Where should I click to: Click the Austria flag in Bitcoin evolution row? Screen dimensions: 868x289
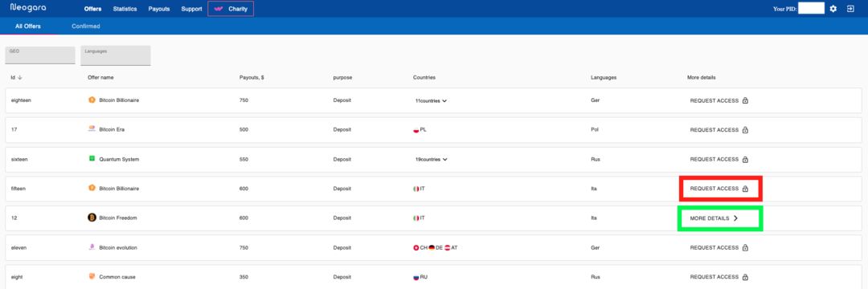click(448, 247)
